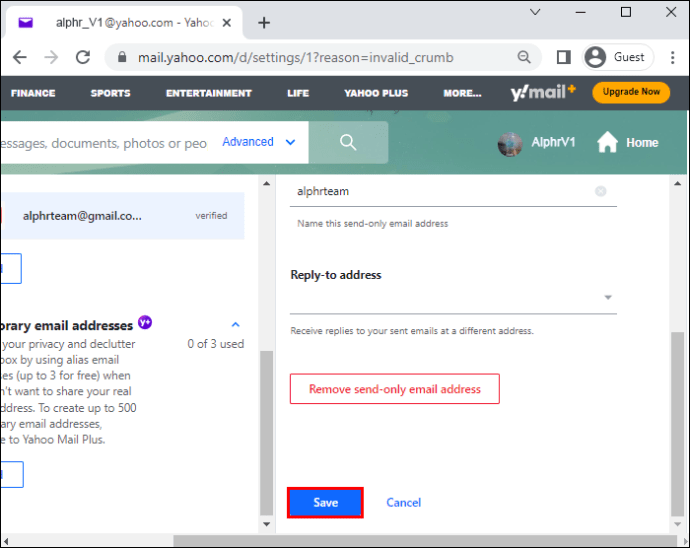Viewport: 690px width, 548px height.
Task: Click right panel scroll down arrow
Action: point(678,524)
